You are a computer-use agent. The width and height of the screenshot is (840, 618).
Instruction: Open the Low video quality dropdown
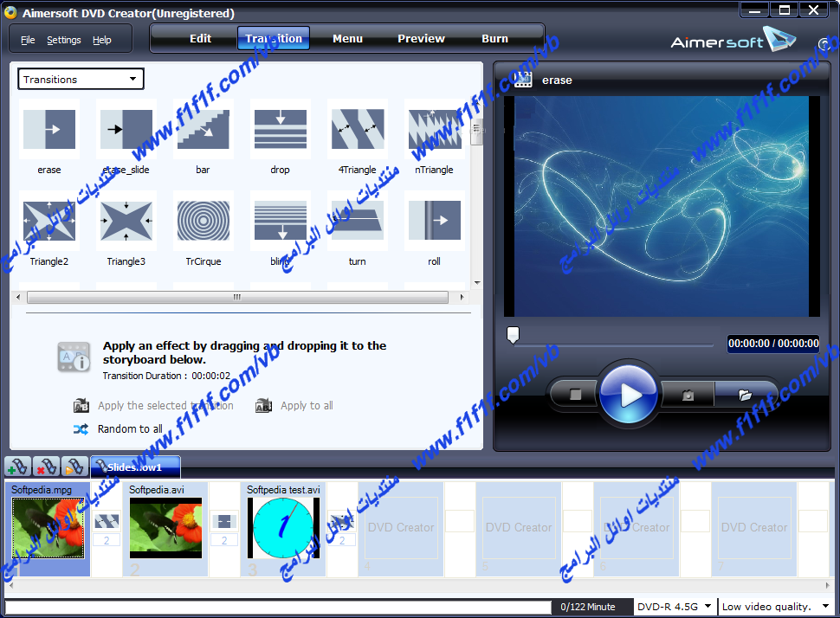(776, 607)
